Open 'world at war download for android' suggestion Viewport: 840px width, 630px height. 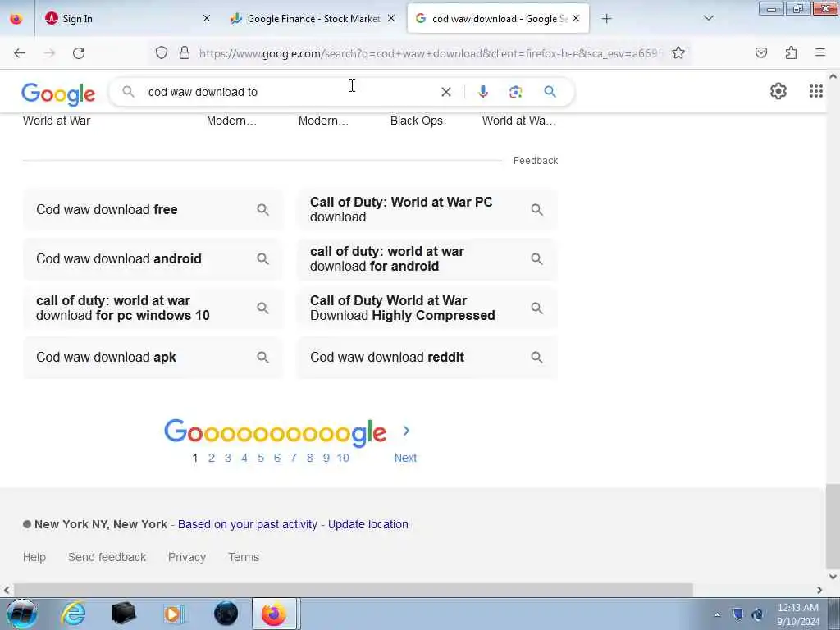(x=427, y=258)
